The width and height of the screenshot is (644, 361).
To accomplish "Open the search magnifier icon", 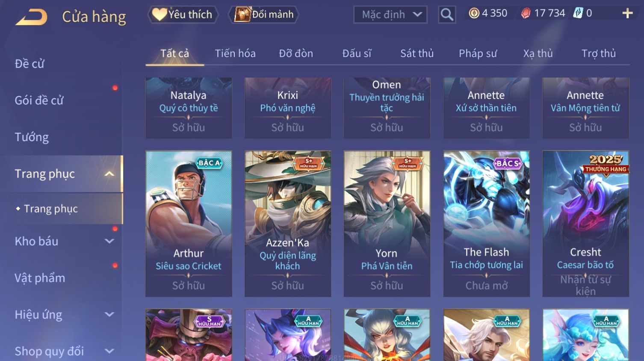I will coord(447,15).
